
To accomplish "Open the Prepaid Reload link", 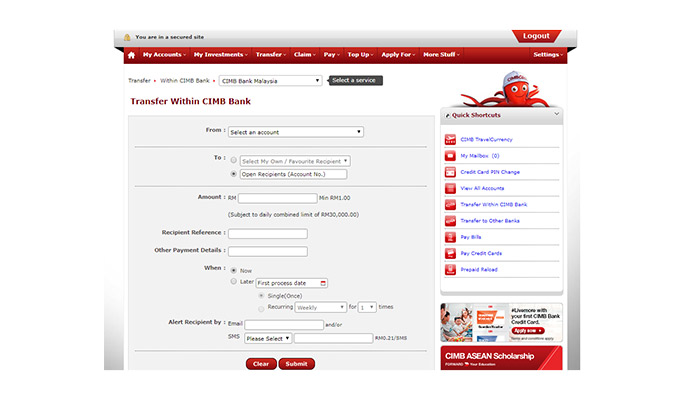I will tap(479, 270).
